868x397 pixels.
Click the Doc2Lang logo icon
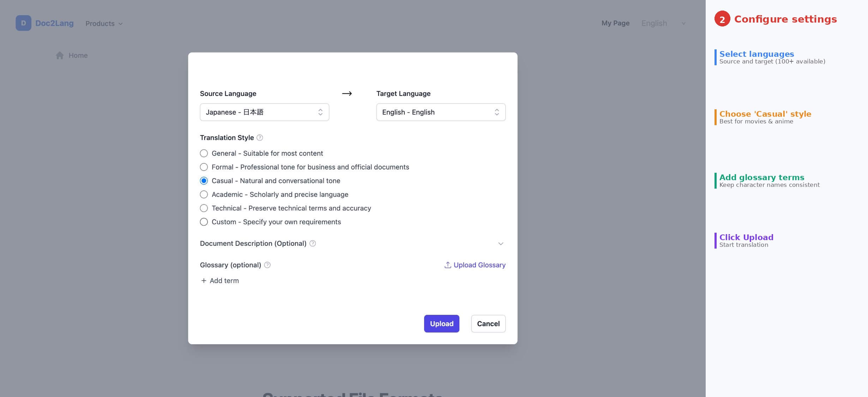click(23, 23)
